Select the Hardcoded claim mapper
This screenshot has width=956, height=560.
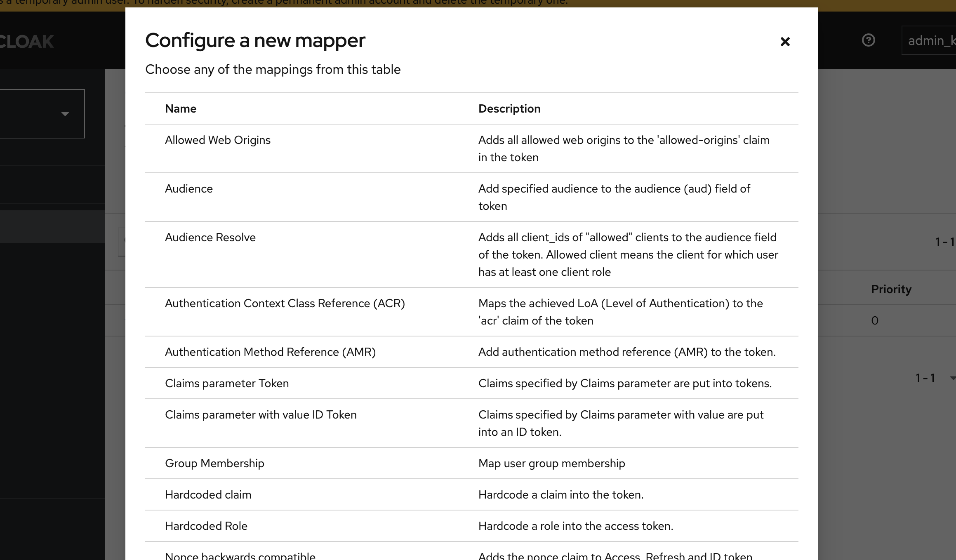[x=208, y=495]
